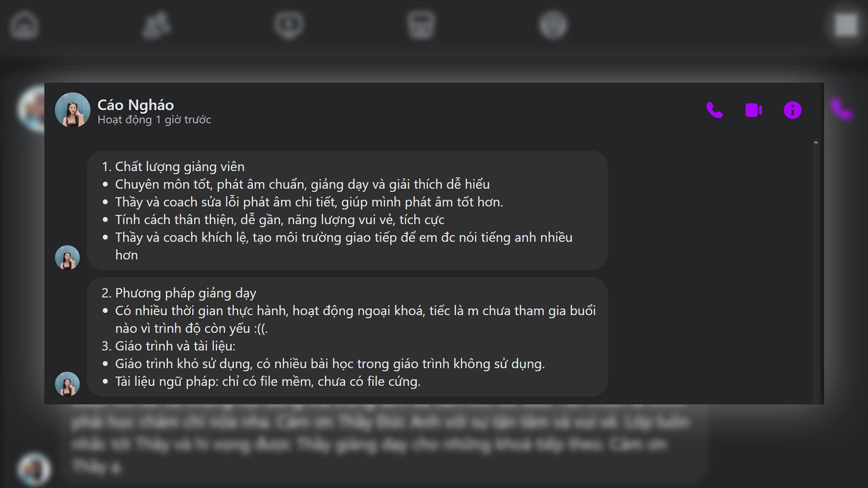Open the Groups icon in top navigation
Viewport: 868px width, 488px height.
[x=553, y=24]
